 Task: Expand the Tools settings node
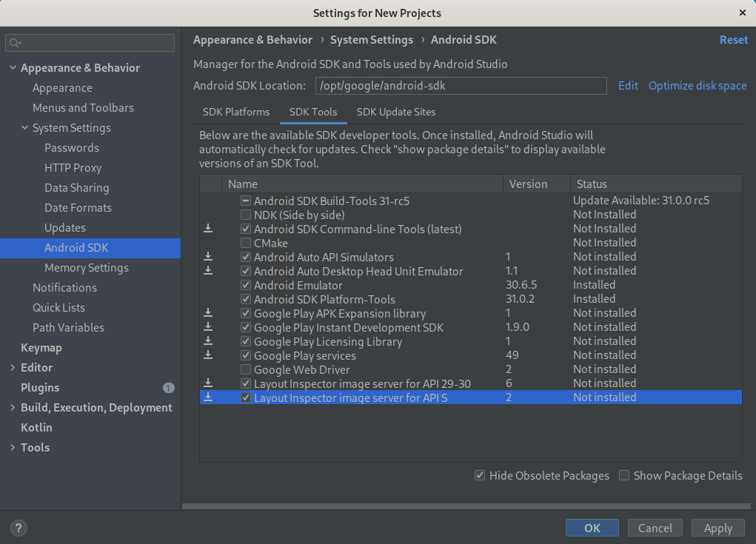(13, 448)
